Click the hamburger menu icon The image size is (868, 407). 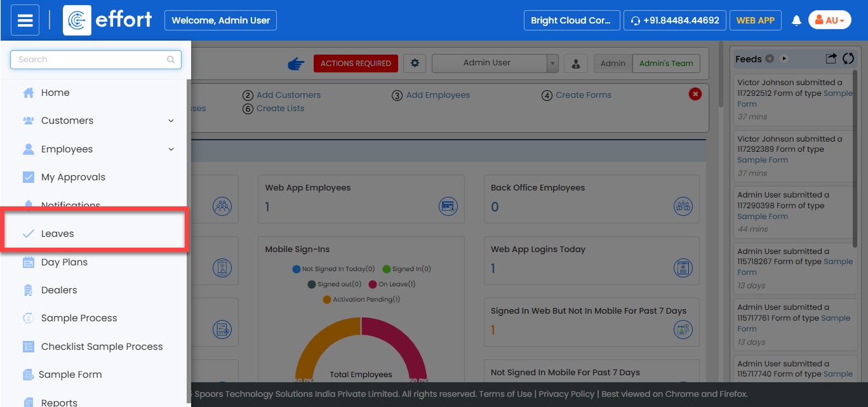(25, 20)
